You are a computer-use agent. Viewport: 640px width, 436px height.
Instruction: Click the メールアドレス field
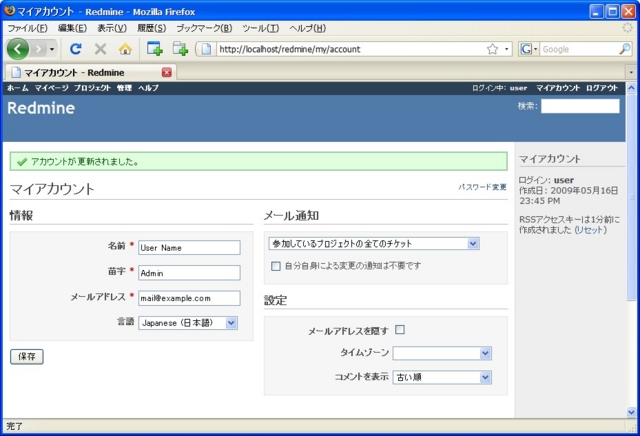189,298
